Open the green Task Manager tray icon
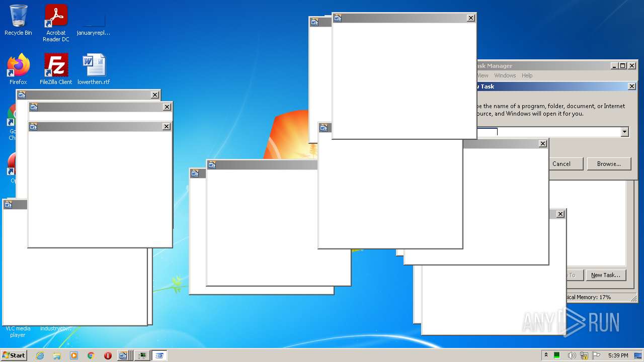Screen dimensions: 644x362 pos(557,355)
